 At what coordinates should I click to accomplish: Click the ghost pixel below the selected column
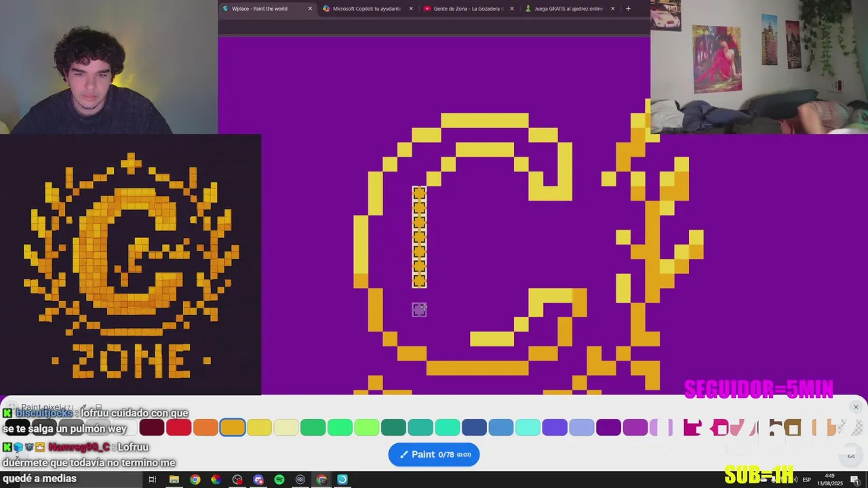coord(419,310)
